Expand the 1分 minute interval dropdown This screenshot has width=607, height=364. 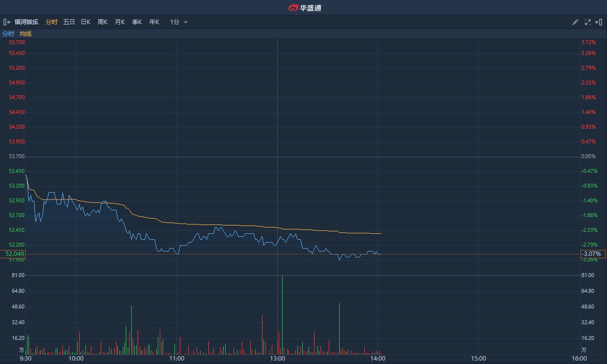[x=175, y=22]
